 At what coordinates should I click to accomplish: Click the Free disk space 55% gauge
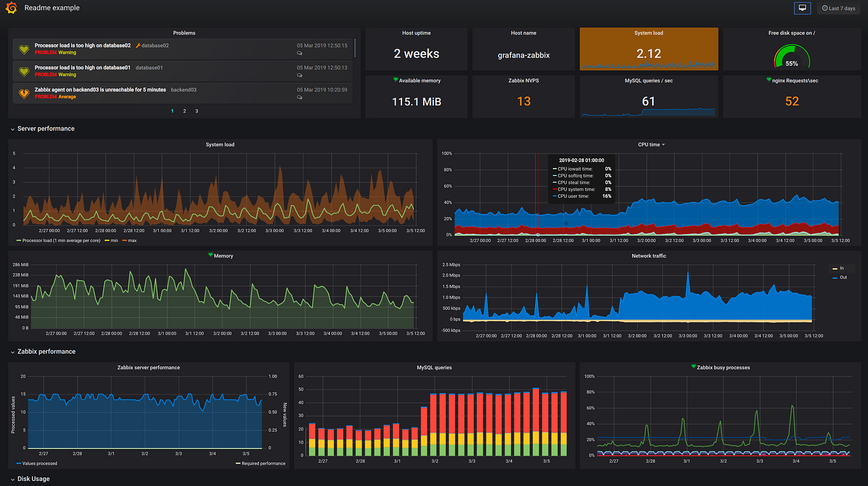[x=792, y=57]
